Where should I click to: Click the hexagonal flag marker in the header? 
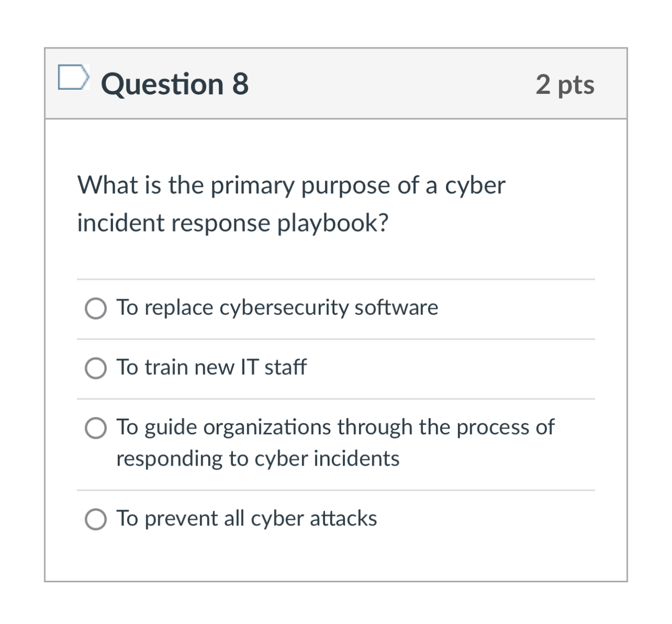click(x=73, y=78)
